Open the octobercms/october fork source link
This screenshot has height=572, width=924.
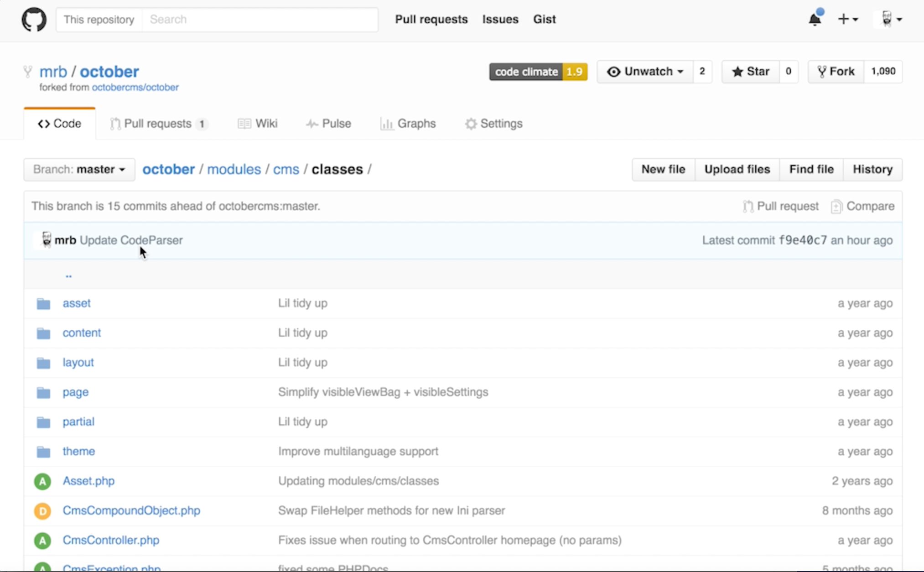point(135,87)
